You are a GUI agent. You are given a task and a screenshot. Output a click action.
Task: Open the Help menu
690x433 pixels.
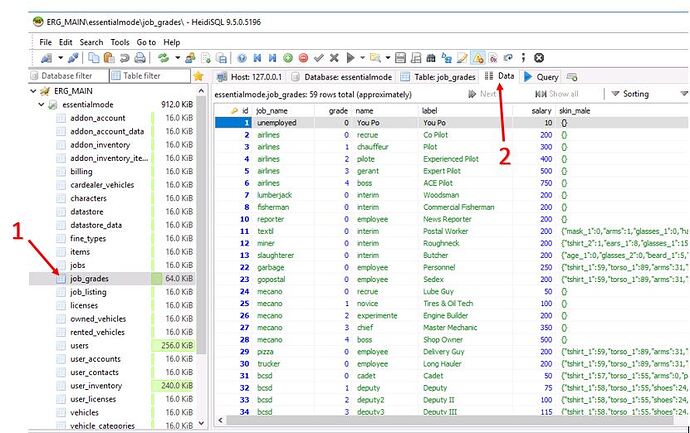(x=172, y=42)
